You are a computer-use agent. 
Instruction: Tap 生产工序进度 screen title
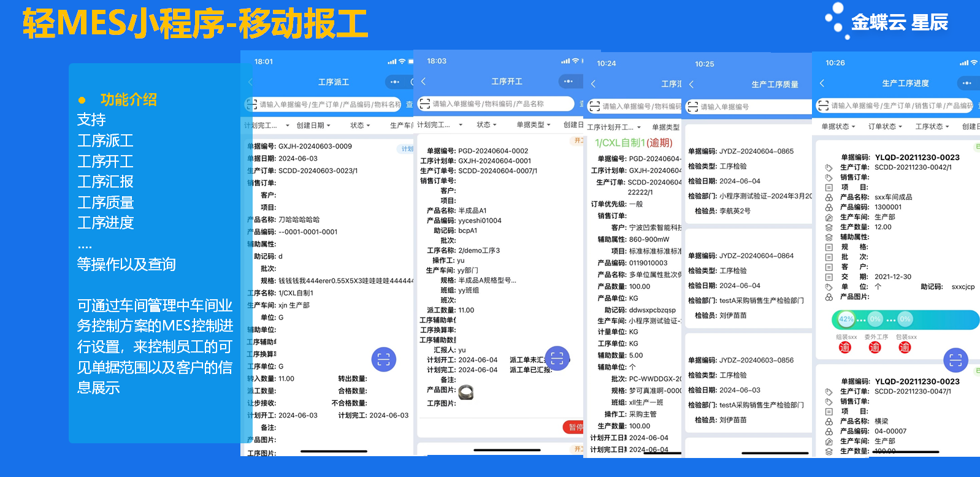pos(906,83)
